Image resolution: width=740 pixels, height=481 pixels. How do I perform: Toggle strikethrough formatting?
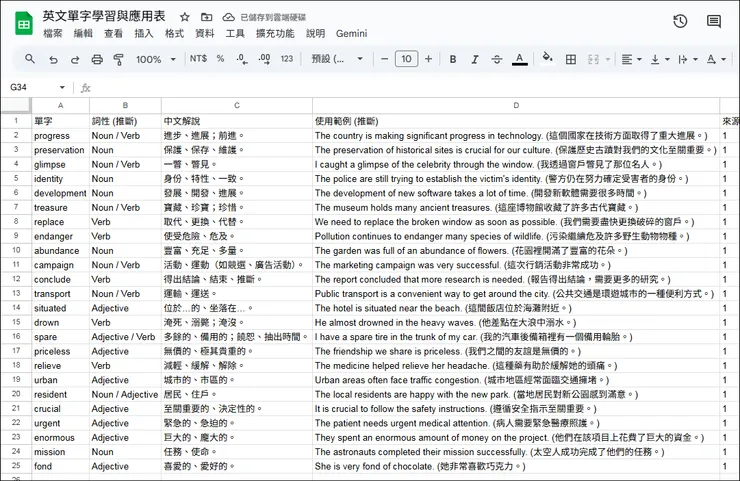coord(497,59)
